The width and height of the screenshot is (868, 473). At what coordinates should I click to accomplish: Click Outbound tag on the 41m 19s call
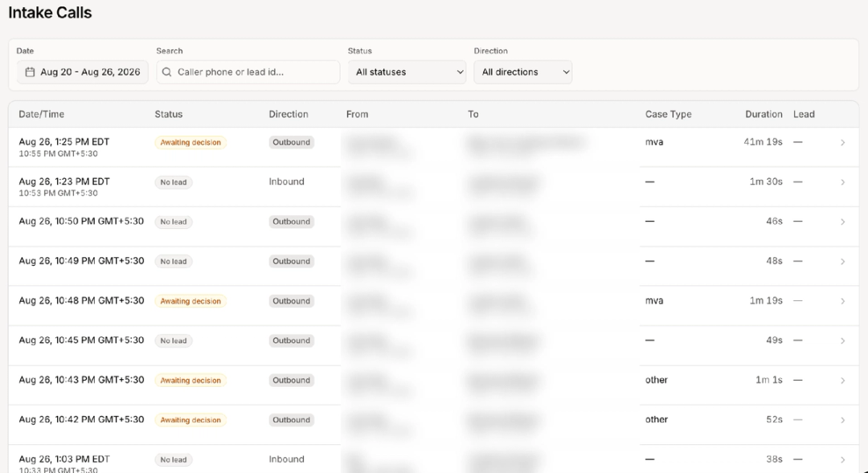click(291, 142)
